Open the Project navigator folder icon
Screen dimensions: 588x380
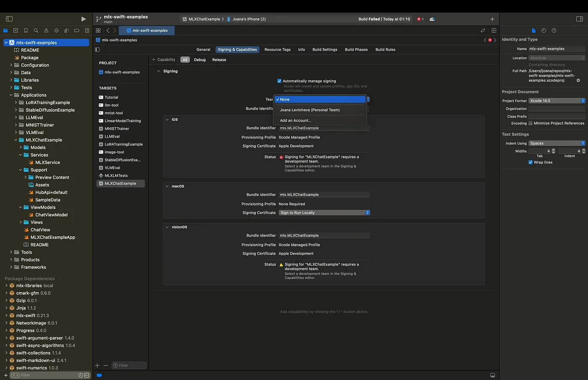5,30
